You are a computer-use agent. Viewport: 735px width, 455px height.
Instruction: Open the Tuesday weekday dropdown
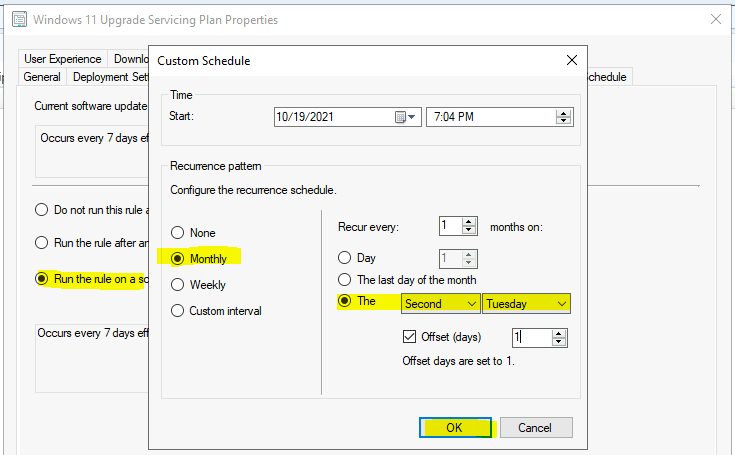[x=526, y=304]
